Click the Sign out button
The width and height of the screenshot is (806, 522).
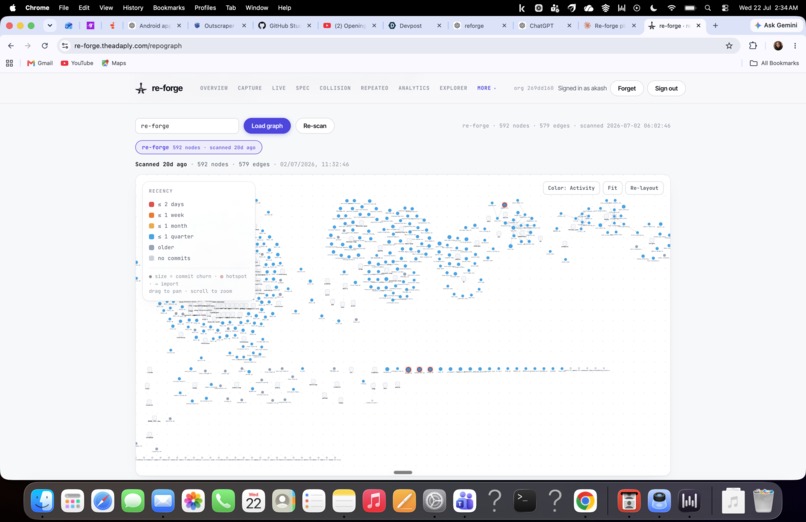(666, 88)
